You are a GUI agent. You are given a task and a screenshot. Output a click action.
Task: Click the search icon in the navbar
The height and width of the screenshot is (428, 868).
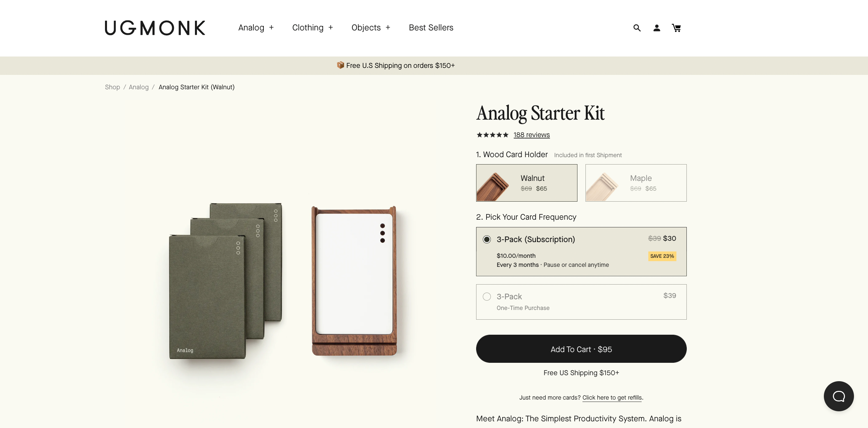[637, 27]
